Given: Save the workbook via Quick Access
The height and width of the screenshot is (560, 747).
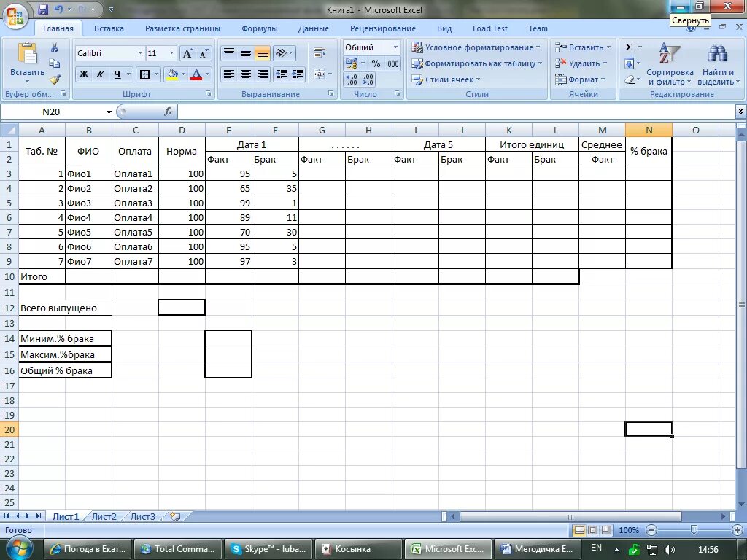Looking at the screenshot, I should 43,9.
